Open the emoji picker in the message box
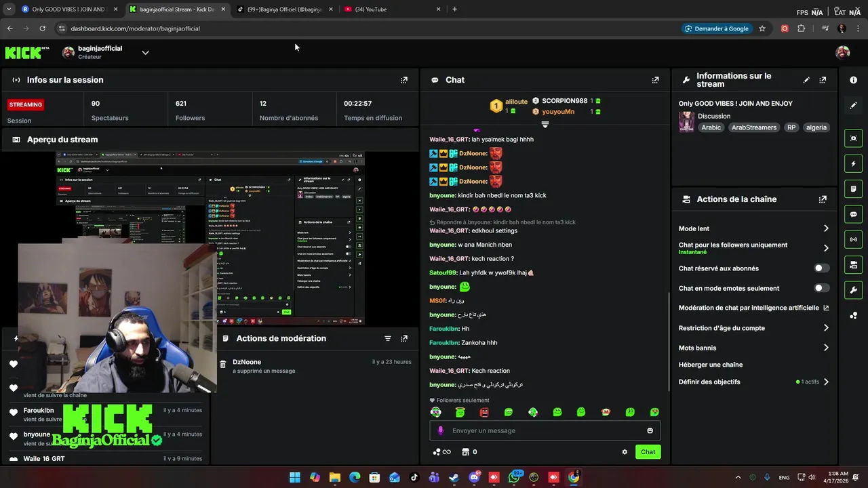Screen dimensions: 868x488 click(650, 430)
